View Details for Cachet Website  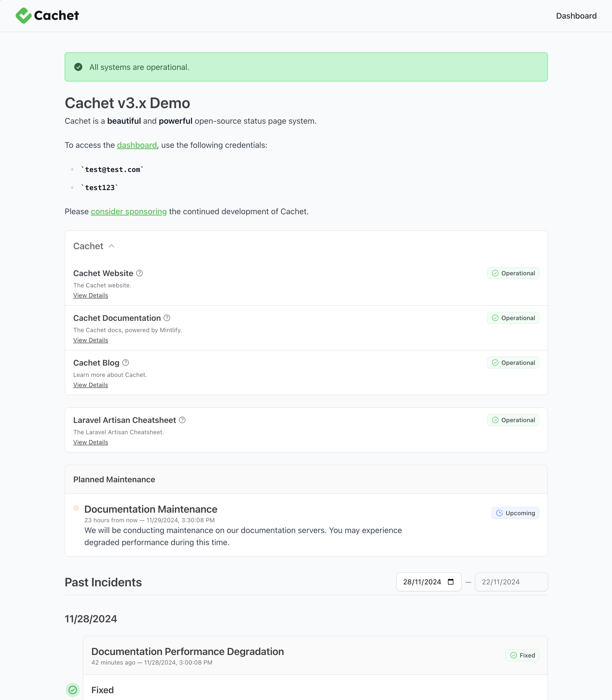91,295
